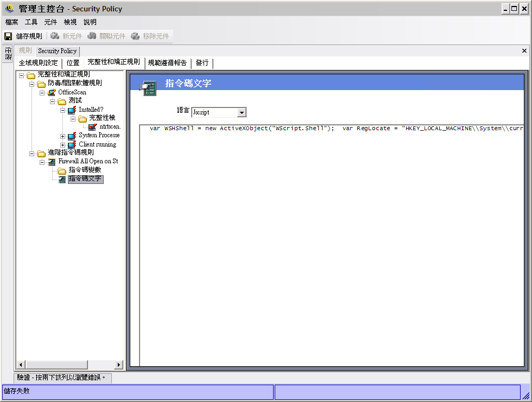The width and height of the screenshot is (532, 402).
Task: Click the window resize grip
Action: click(x=526, y=395)
